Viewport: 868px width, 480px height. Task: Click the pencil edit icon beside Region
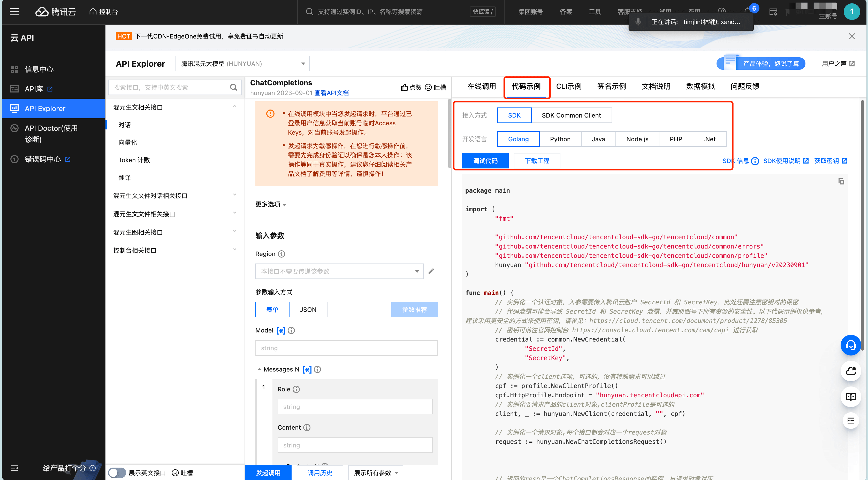click(x=431, y=271)
